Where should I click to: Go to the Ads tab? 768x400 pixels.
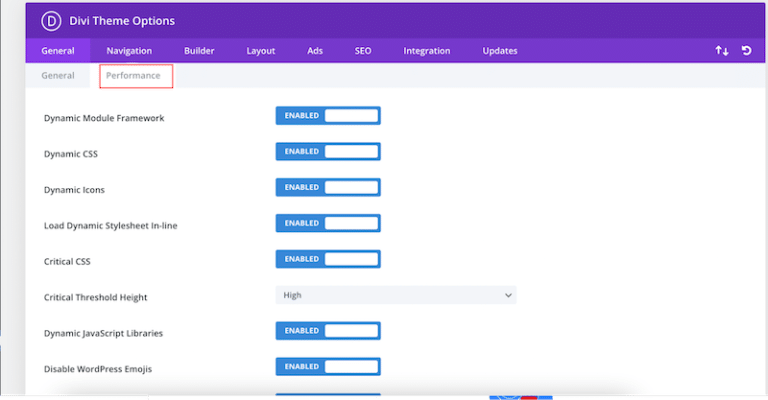coord(315,51)
